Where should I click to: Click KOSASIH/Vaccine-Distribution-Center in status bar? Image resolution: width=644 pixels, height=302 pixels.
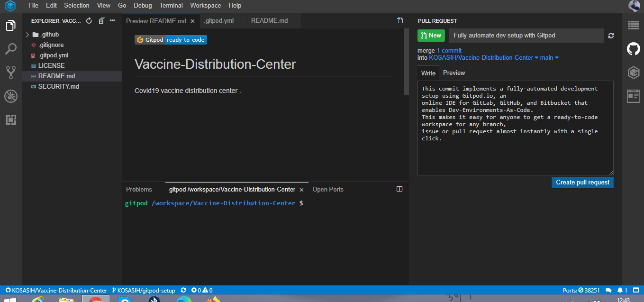(x=56, y=290)
